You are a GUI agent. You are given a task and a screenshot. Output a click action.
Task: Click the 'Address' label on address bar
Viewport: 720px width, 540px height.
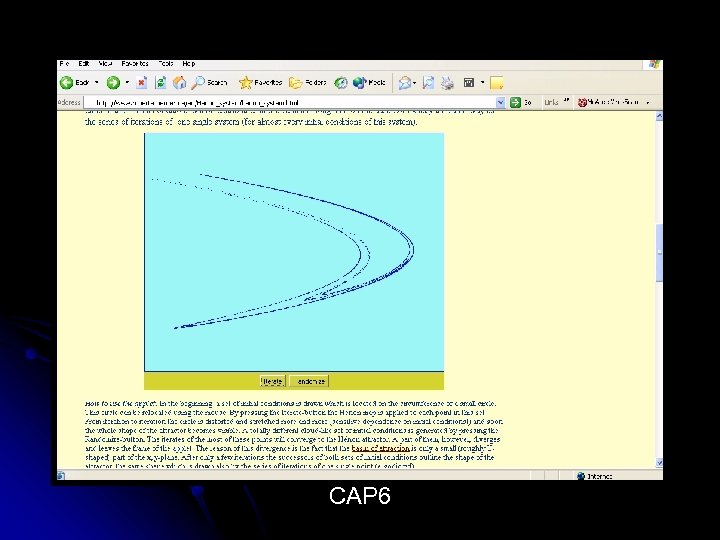69,102
